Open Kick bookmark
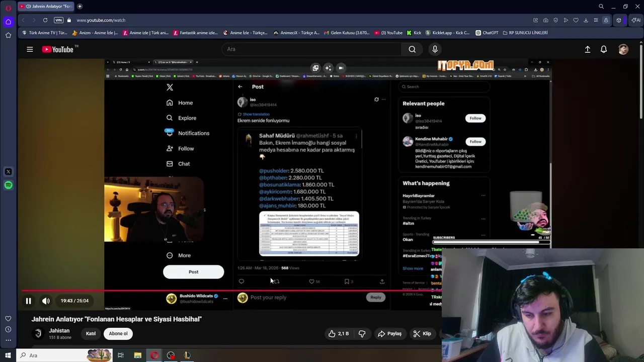 414,33
